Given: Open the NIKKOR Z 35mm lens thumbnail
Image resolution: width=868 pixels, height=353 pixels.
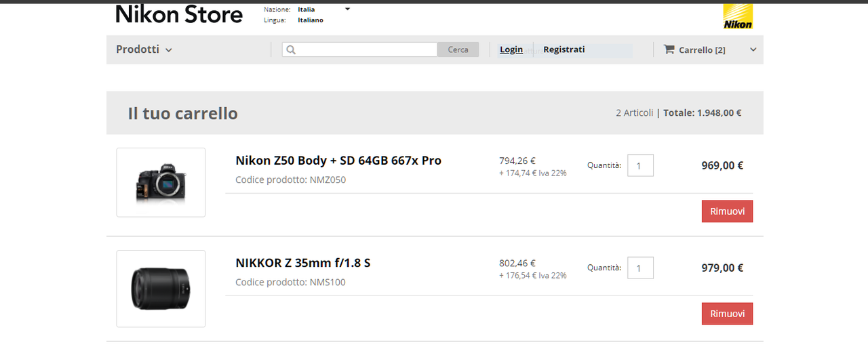Looking at the screenshot, I should (x=161, y=289).
